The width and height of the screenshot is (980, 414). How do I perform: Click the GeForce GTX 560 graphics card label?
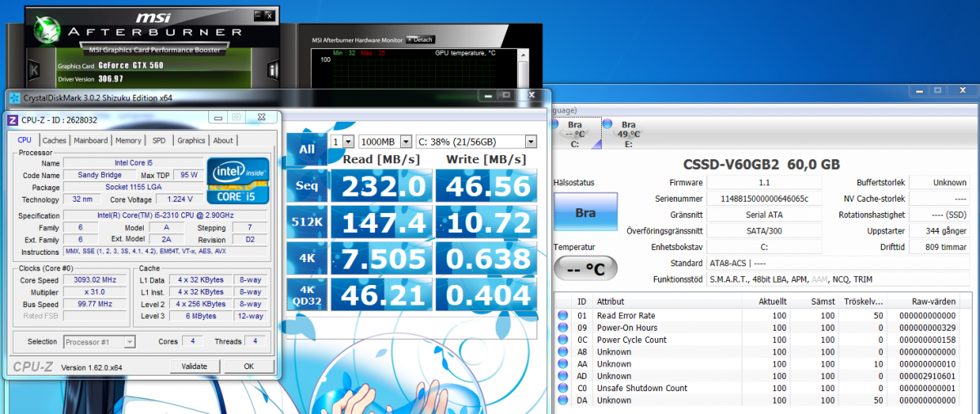click(130, 65)
